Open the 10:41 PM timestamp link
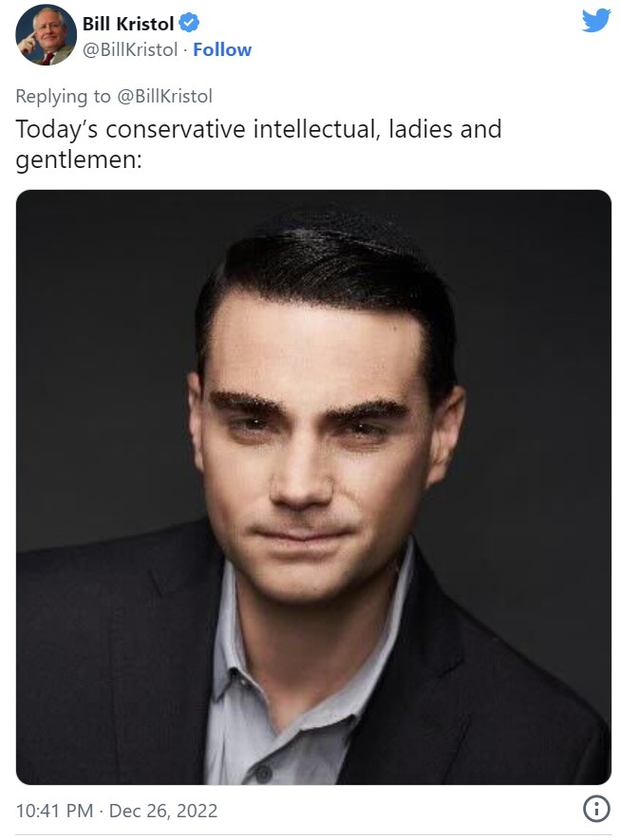This screenshot has width=620, height=840. pyautogui.click(x=55, y=811)
